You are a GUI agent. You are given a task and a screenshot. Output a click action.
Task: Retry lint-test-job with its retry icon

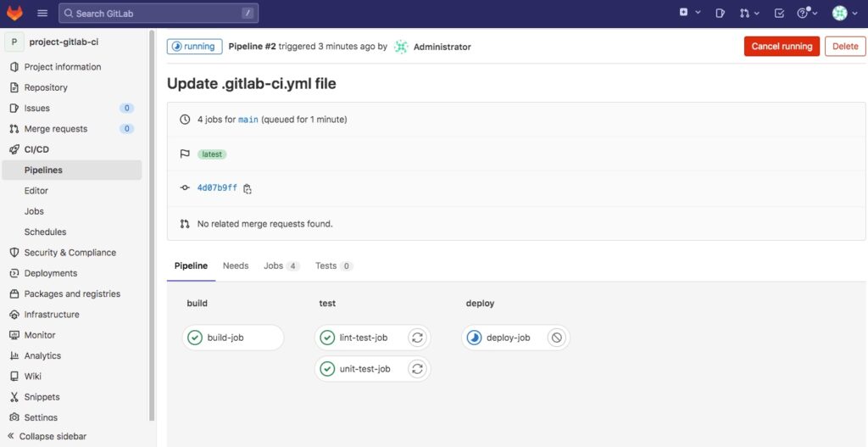point(417,338)
